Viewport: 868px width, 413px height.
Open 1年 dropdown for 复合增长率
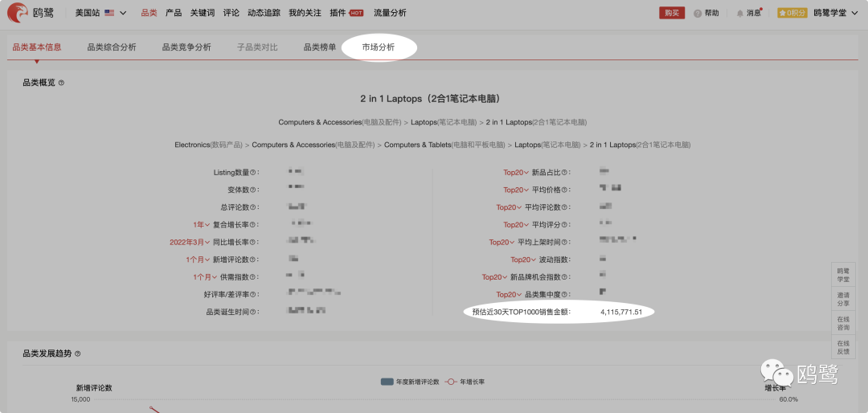click(x=202, y=225)
